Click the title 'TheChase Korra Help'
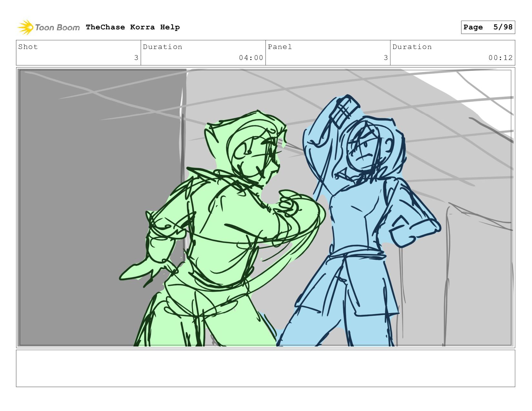The width and height of the screenshot is (532, 411). [x=133, y=27]
